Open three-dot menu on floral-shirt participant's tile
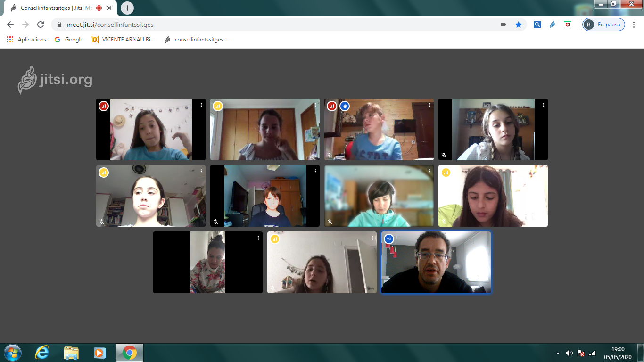This screenshot has height=362, width=644. pos(258,238)
